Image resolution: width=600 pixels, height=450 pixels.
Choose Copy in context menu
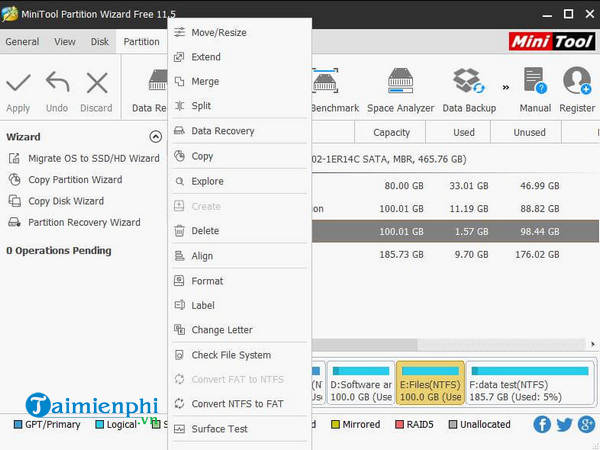[240, 156]
